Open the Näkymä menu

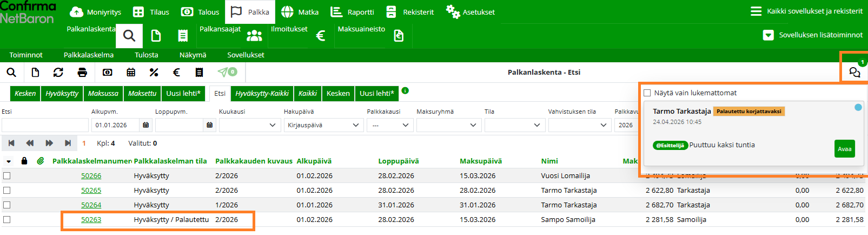click(x=193, y=55)
